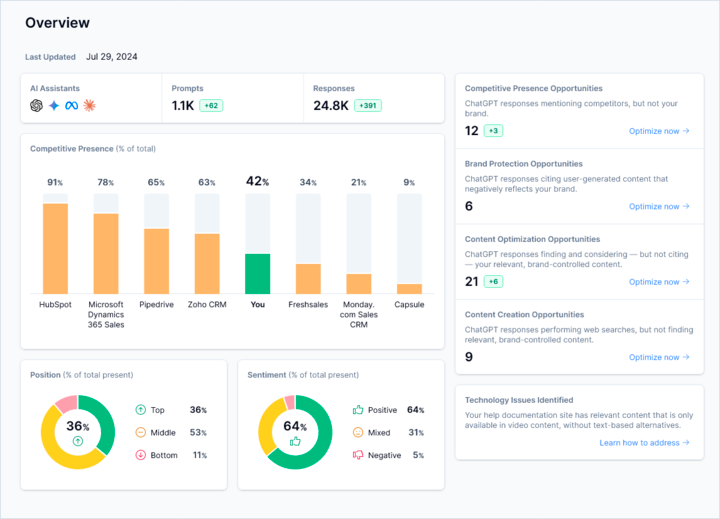720x519 pixels.
Task: Click the Bottom position down-arrow icon
Action: click(x=141, y=455)
